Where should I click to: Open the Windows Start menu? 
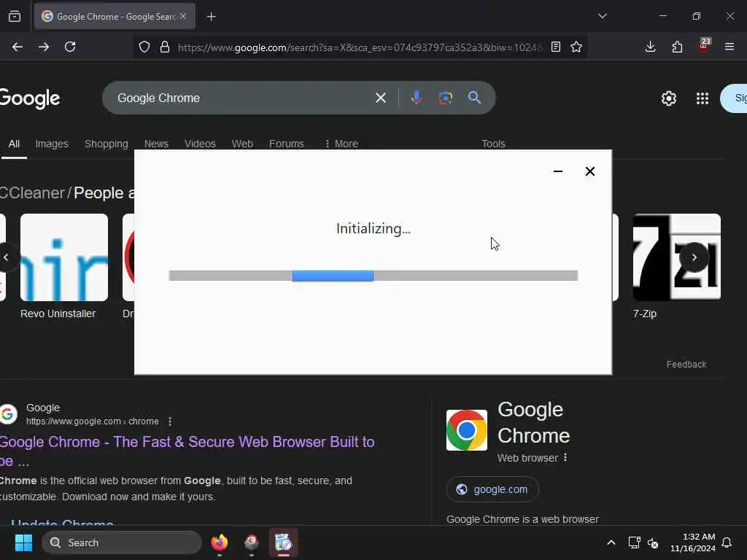(23, 542)
